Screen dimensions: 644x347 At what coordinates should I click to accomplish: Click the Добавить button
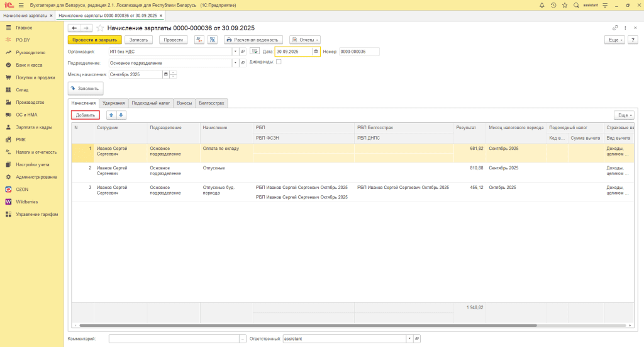(x=86, y=115)
